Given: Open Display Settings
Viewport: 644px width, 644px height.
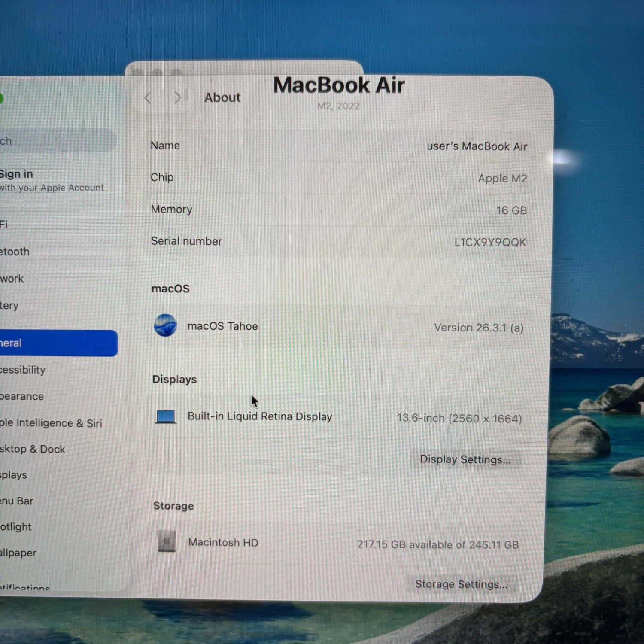Looking at the screenshot, I should coord(465,459).
